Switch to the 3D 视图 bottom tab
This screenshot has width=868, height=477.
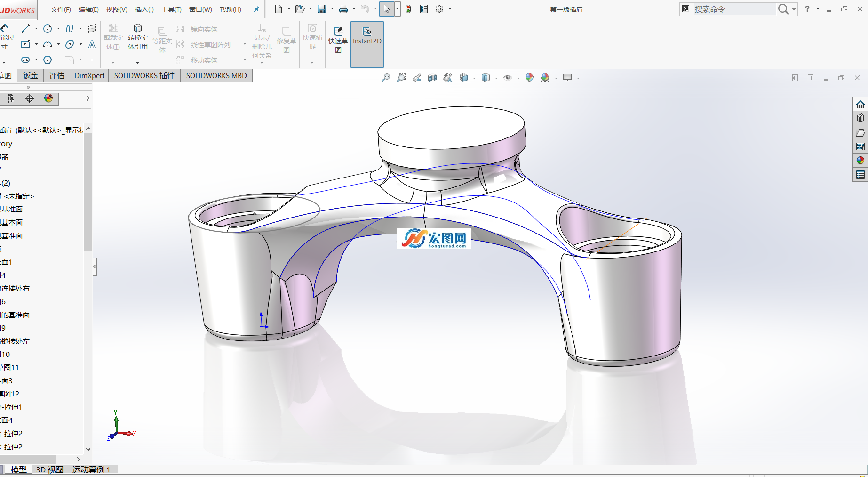[50, 469]
